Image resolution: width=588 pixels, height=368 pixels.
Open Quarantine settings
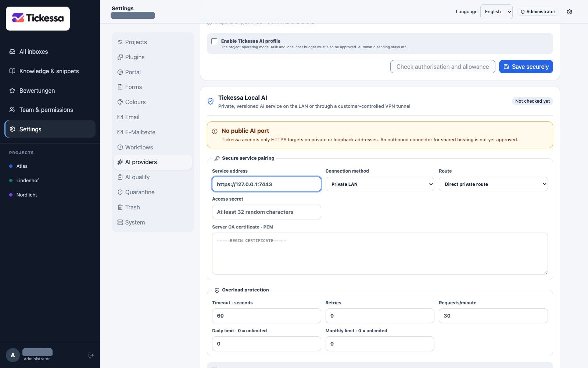pyautogui.click(x=153, y=192)
